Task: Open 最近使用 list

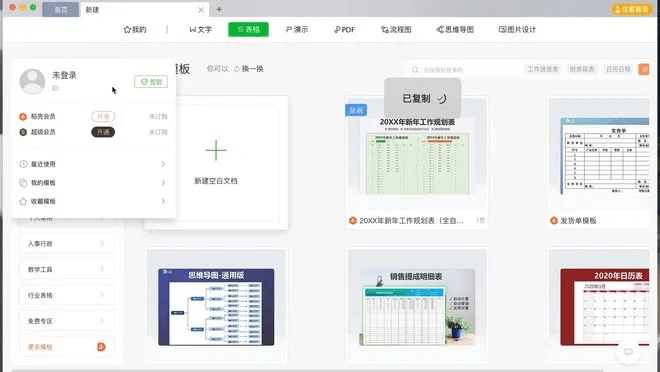Action: (x=93, y=164)
